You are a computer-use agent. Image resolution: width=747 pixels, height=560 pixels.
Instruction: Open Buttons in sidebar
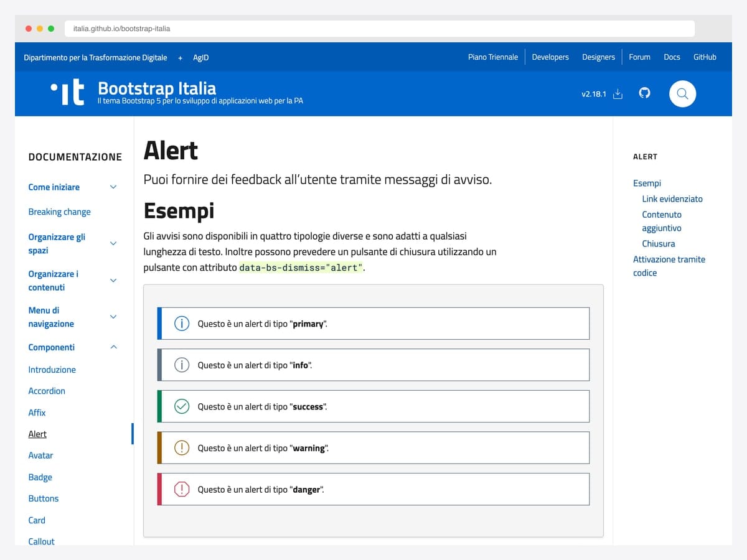pyautogui.click(x=43, y=498)
